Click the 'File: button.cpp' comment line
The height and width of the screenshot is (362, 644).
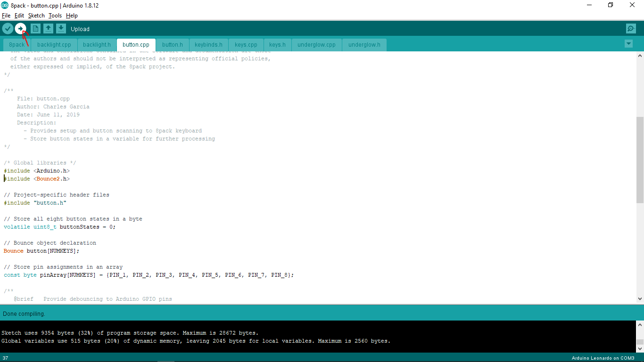click(43, 99)
